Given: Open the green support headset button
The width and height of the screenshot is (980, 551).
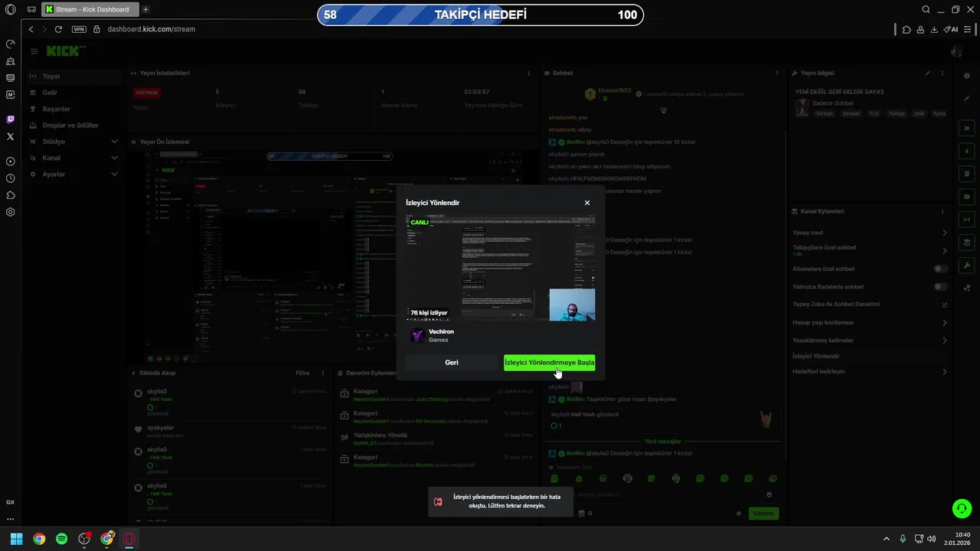Looking at the screenshot, I should pos(962,508).
